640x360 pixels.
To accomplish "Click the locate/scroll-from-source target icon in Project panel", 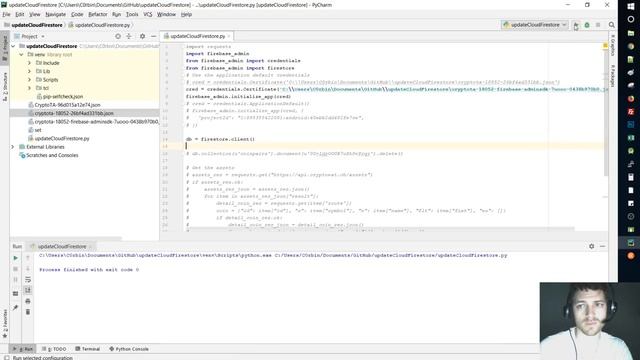I will pos(118,36).
